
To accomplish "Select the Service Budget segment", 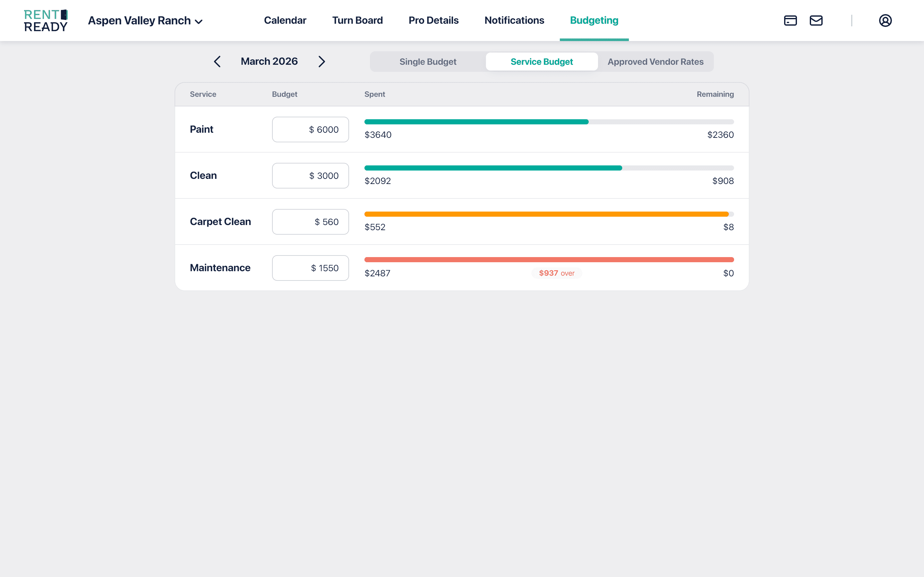I will (542, 62).
